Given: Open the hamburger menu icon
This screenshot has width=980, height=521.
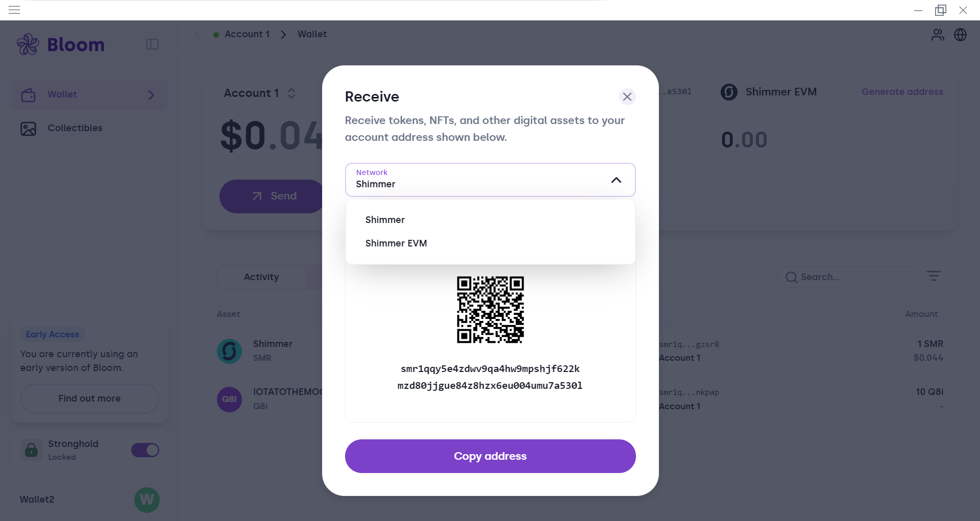Looking at the screenshot, I should pyautogui.click(x=14, y=10).
